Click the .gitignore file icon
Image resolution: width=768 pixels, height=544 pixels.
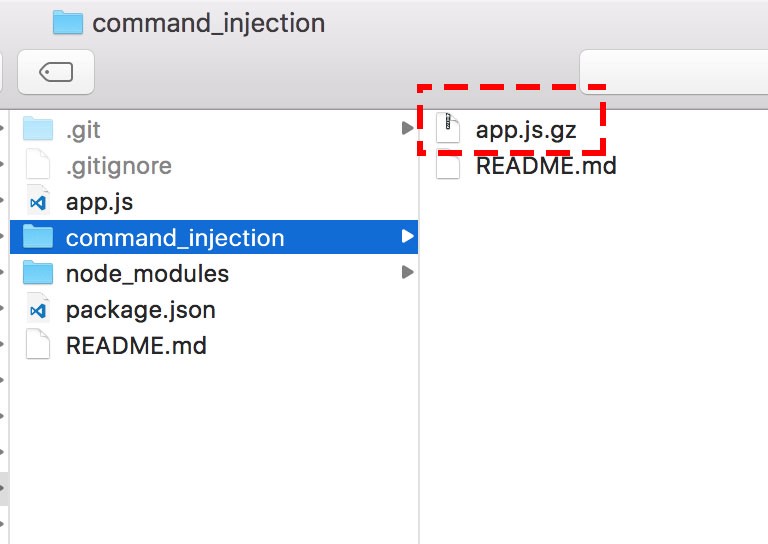38,166
